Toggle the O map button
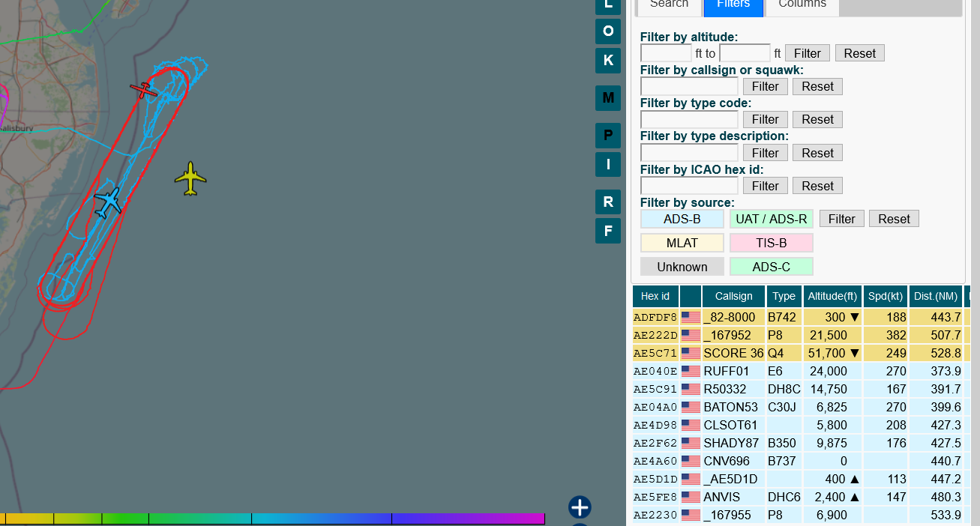This screenshot has width=980, height=526. coord(608,31)
